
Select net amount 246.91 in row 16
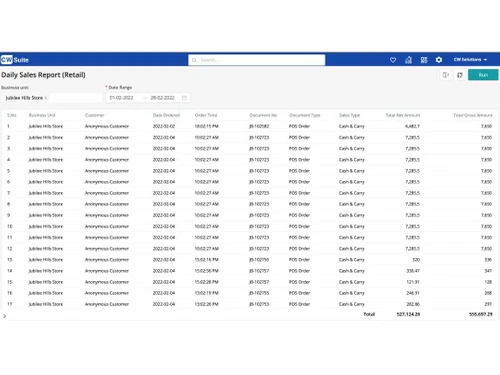point(413,293)
